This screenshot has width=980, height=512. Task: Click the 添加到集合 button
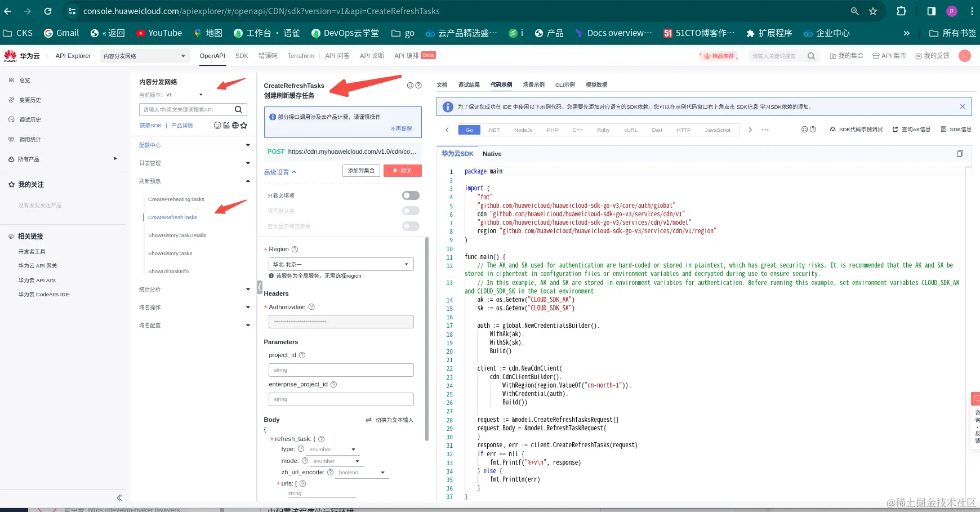click(x=361, y=170)
